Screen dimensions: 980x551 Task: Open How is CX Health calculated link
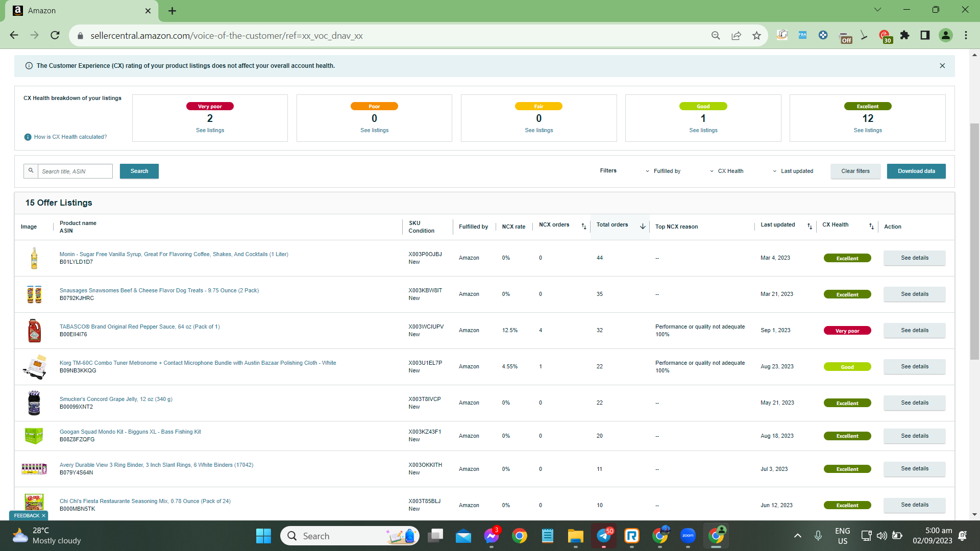pyautogui.click(x=70, y=137)
